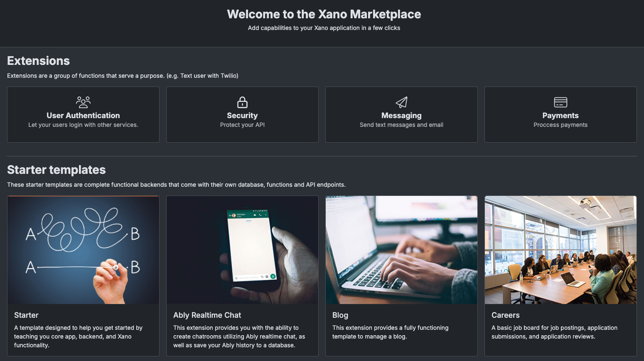Select the Ably Realtime Chat title
644x361 pixels.
tap(207, 315)
